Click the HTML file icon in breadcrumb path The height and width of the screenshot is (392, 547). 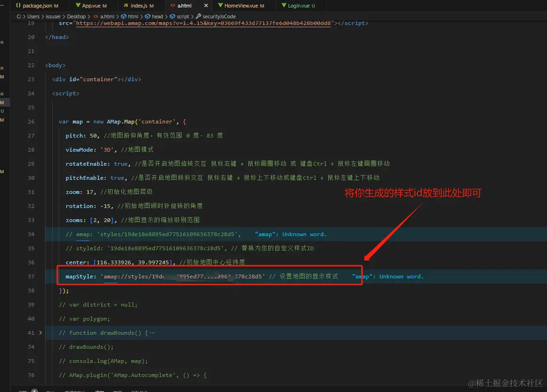[96, 16]
